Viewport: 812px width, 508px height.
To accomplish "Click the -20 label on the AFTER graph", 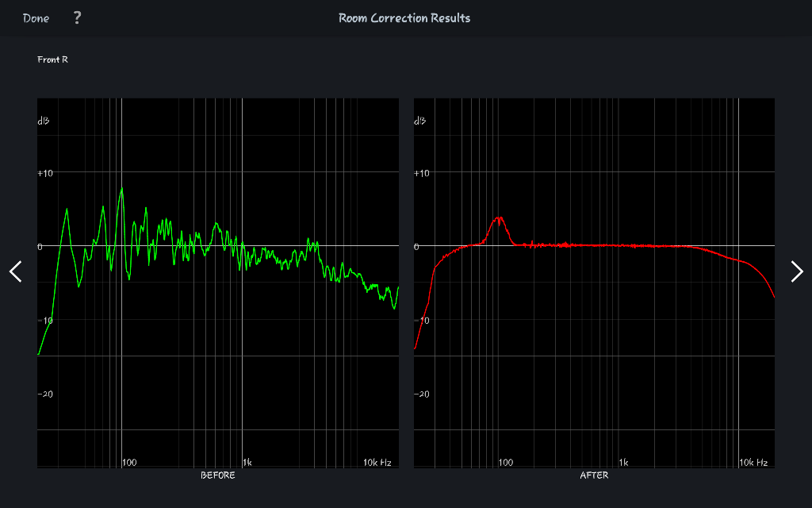I will (422, 394).
